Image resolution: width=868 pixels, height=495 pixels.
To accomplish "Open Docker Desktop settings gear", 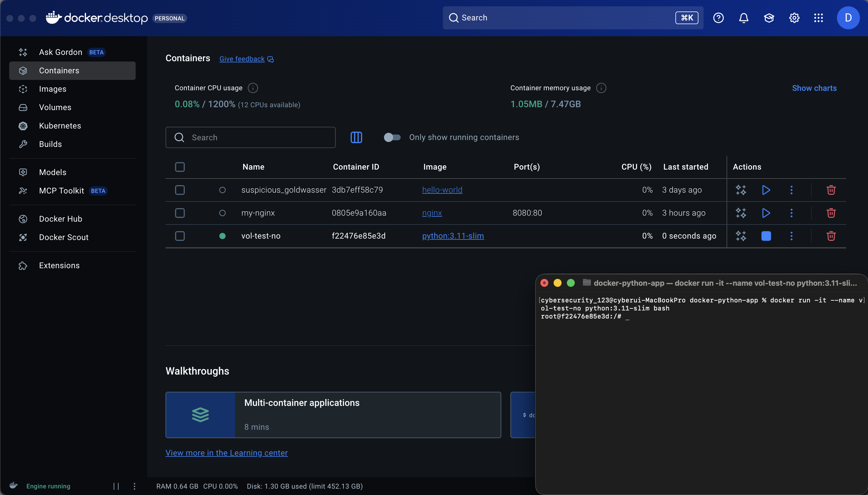I will pyautogui.click(x=794, y=18).
